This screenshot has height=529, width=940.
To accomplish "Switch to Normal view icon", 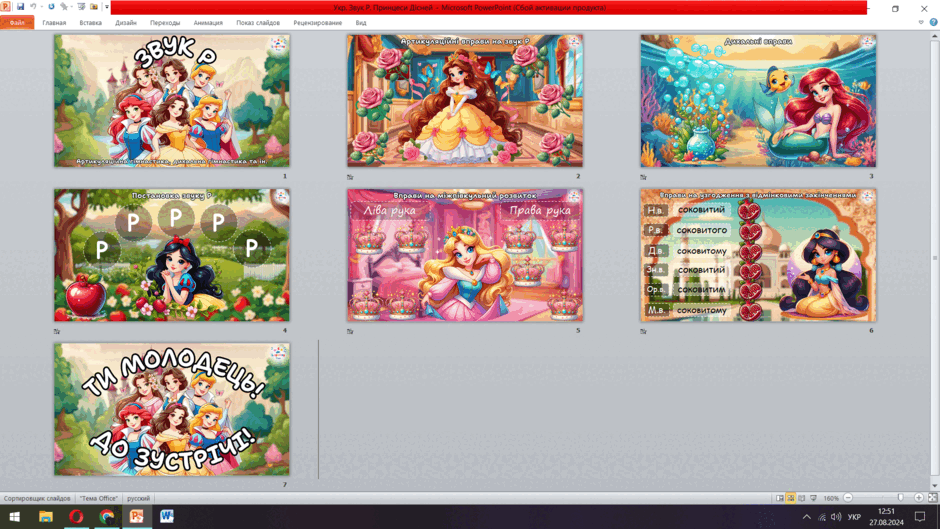I will coord(779,498).
